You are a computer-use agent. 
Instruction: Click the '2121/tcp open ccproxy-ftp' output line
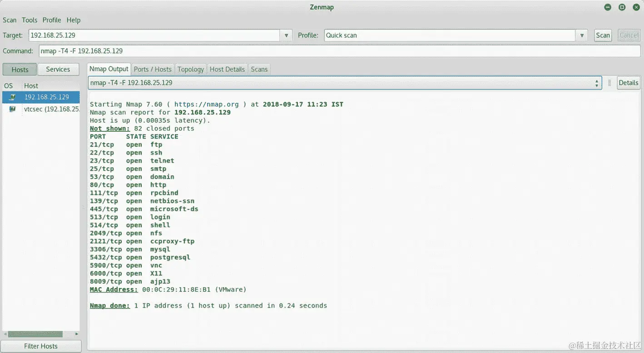coord(142,241)
